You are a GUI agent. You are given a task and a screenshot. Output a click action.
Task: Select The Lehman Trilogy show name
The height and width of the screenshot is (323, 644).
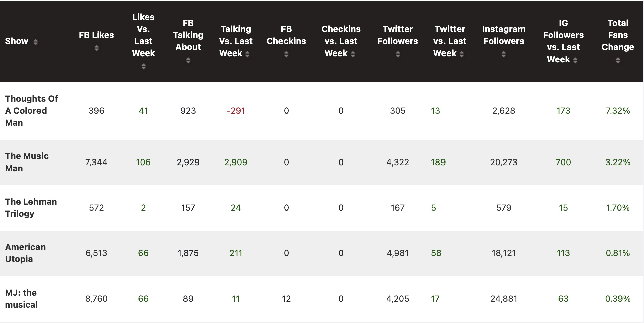[x=31, y=208]
